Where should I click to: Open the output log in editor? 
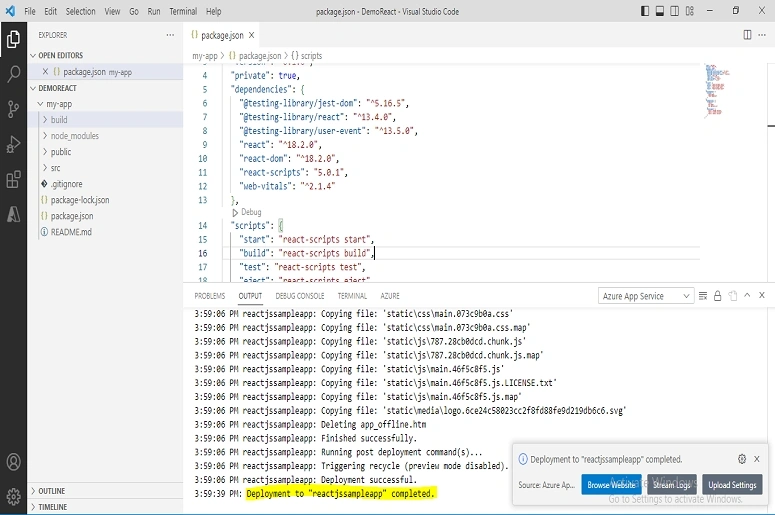click(732, 296)
